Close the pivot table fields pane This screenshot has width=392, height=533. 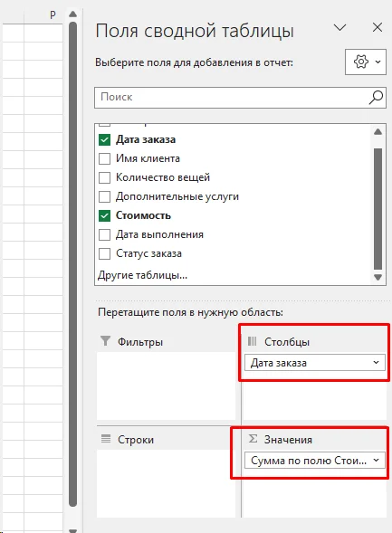tap(378, 27)
